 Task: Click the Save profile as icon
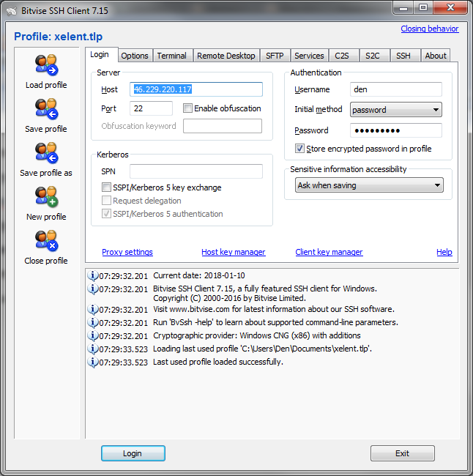click(46, 153)
